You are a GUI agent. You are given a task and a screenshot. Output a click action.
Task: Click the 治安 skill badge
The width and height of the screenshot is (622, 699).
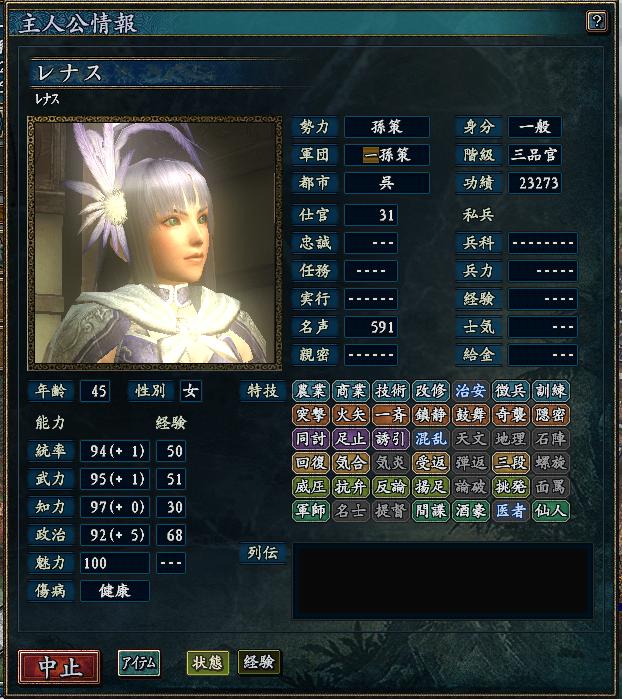[470, 391]
